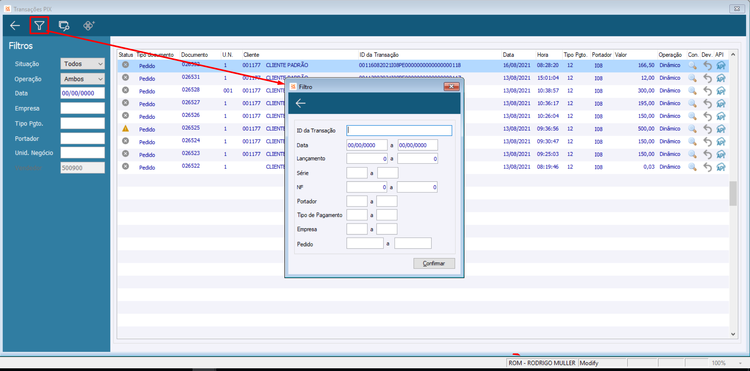Click the value 0,03 in the grid
This screenshot has width=750, height=371.
pyautogui.click(x=649, y=167)
